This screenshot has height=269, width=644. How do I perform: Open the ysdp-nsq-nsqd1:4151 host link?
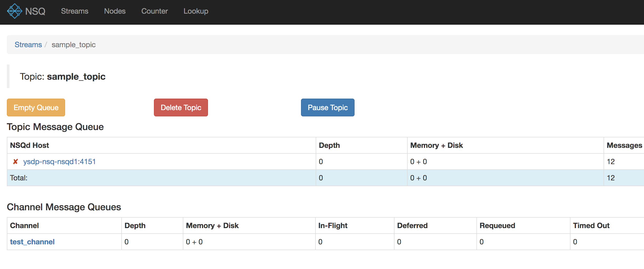59,162
